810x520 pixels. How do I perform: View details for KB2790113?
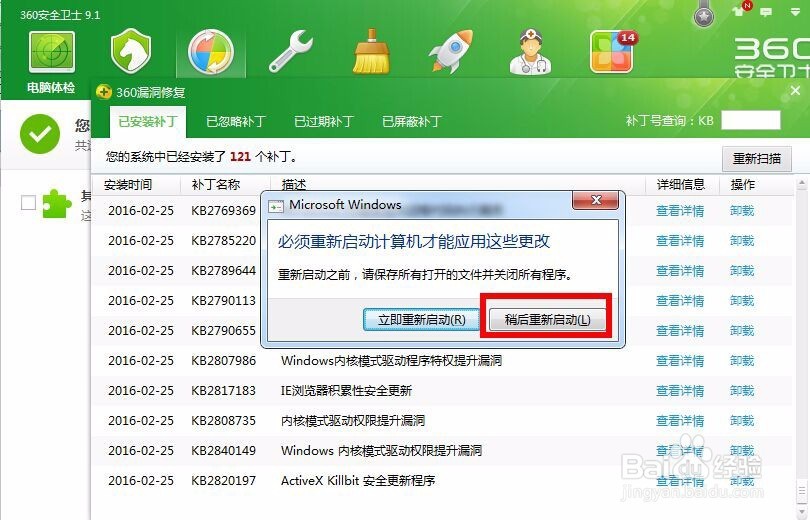(680, 301)
